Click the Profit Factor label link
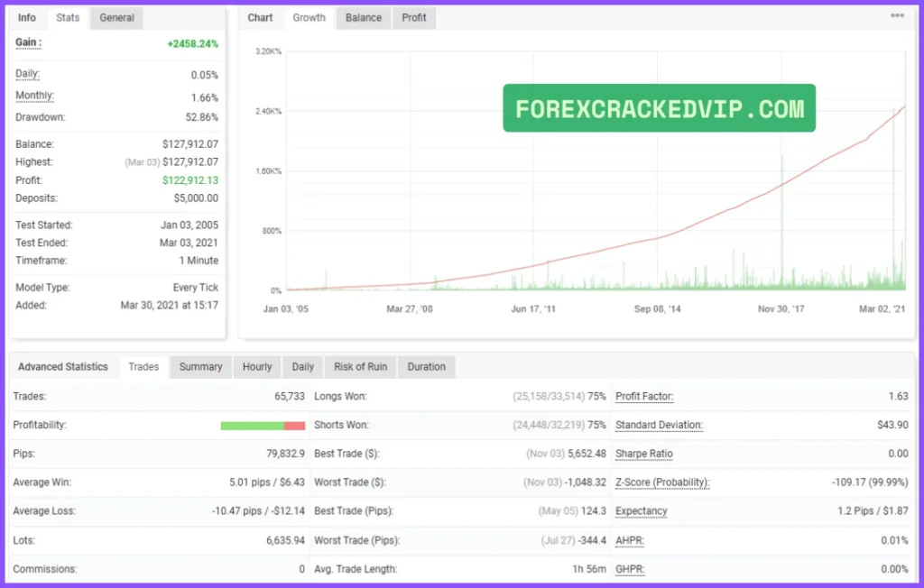Viewport: 924px width, 588px height. pos(644,397)
